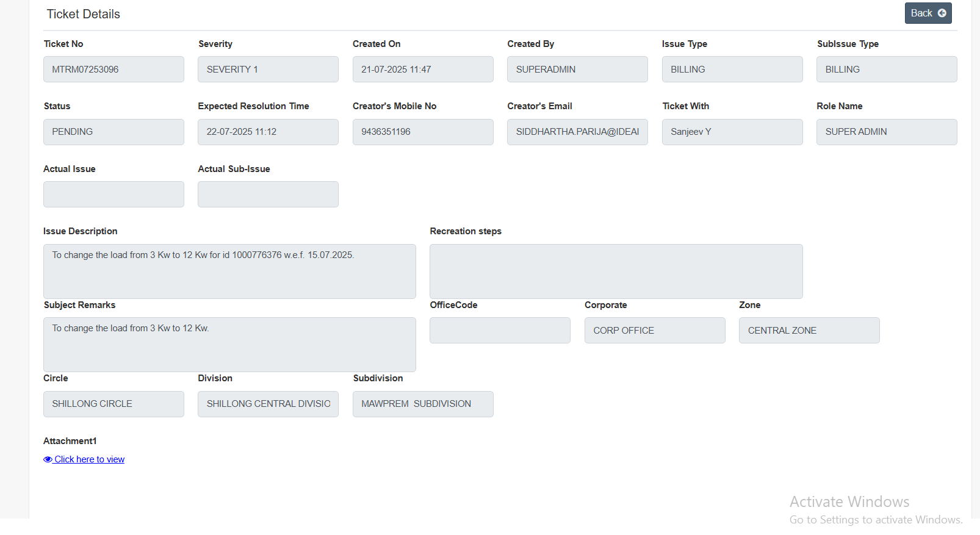This screenshot has height=535, width=980.
Task: Click the Subdivision field MAWPREM SUBDIVISION
Action: click(x=423, y=404)
